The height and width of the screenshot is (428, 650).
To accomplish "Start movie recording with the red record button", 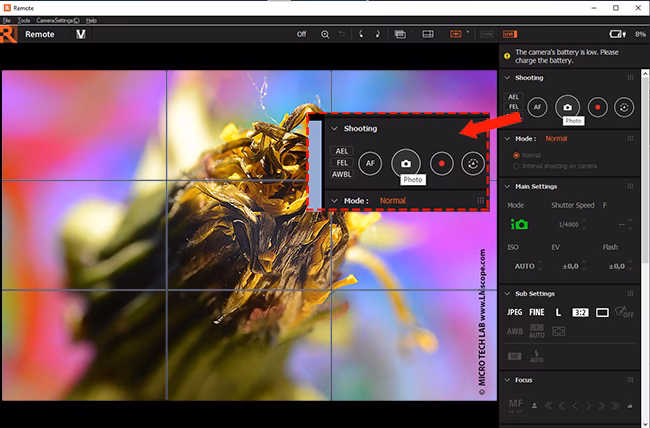I will (x=596, y=105).
